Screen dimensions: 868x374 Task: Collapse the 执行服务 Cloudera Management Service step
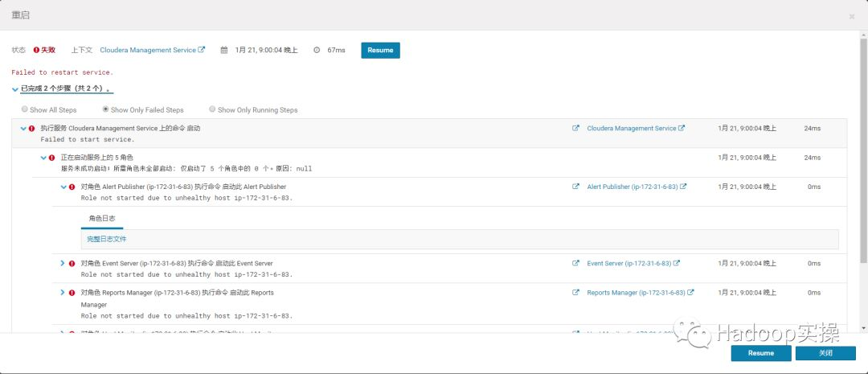click(x=24, y=129)
